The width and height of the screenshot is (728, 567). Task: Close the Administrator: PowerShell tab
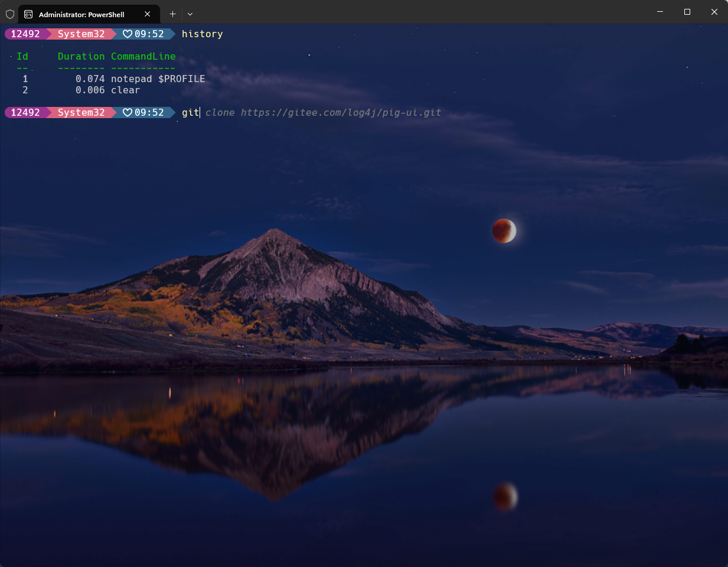coord(148,14)
